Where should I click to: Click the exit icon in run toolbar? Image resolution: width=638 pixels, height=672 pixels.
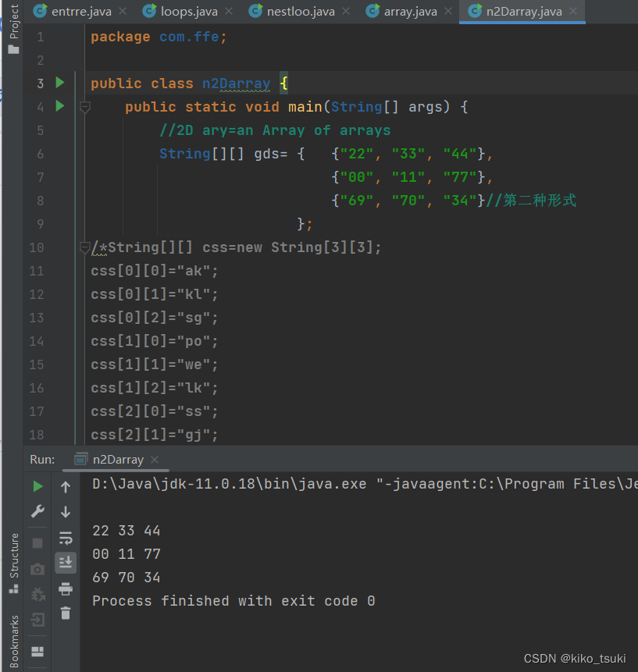pos(37,619)
